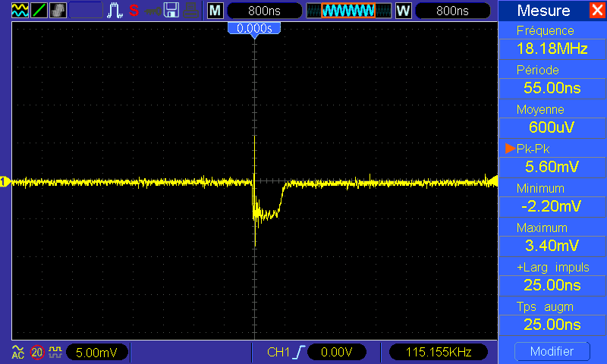Select the Fréquence measurement 18.18MHz
The image size is (607, 364).
coord(552,49)
